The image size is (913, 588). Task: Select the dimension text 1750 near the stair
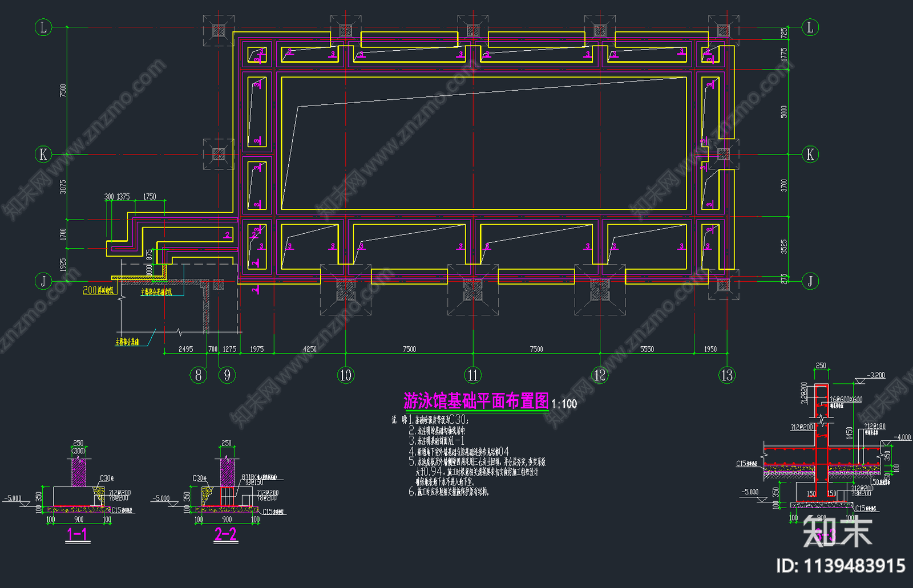coord(150,197)
